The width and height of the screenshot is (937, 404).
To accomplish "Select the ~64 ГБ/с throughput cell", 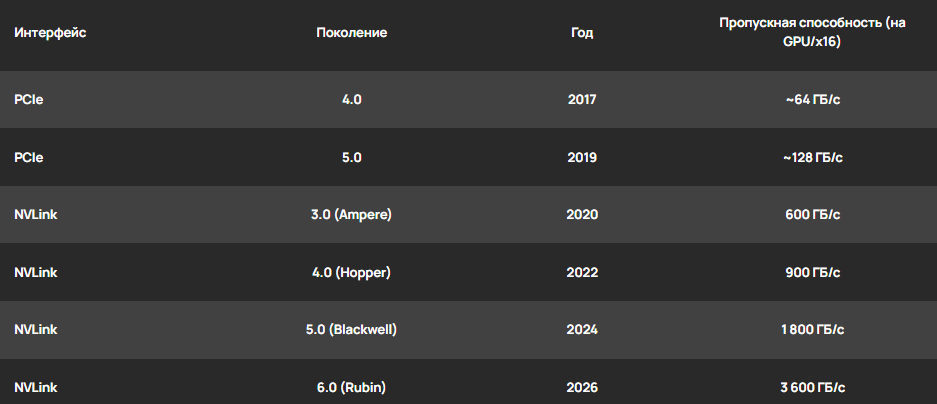I will tap(812, 100).
